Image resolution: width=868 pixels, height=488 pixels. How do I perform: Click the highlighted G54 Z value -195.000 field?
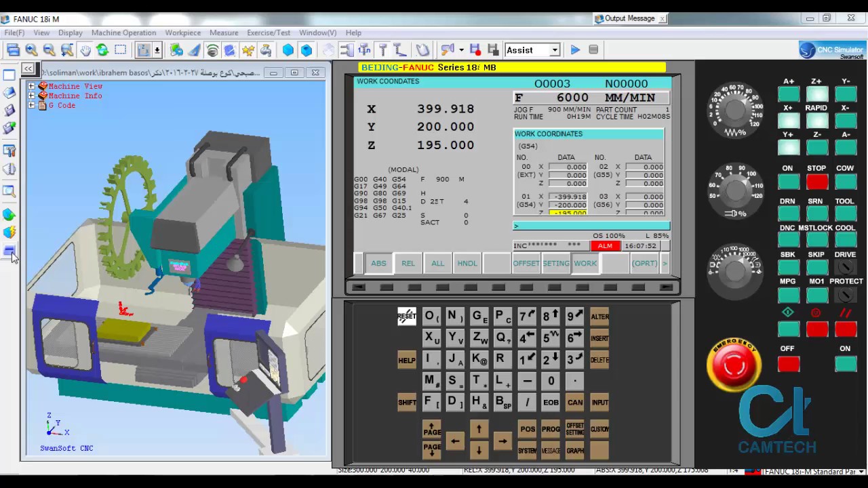coord(568,213)
